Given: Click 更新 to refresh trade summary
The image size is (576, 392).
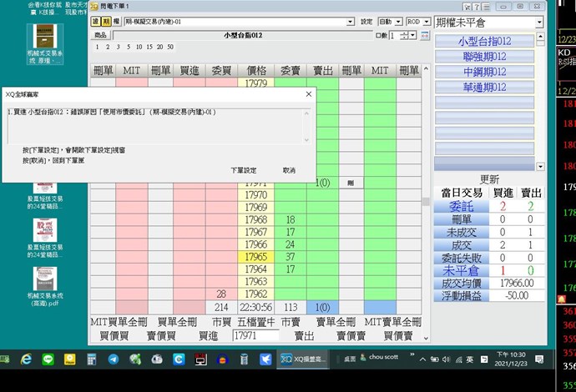Looking at the screenshot, I should (489, 179).
